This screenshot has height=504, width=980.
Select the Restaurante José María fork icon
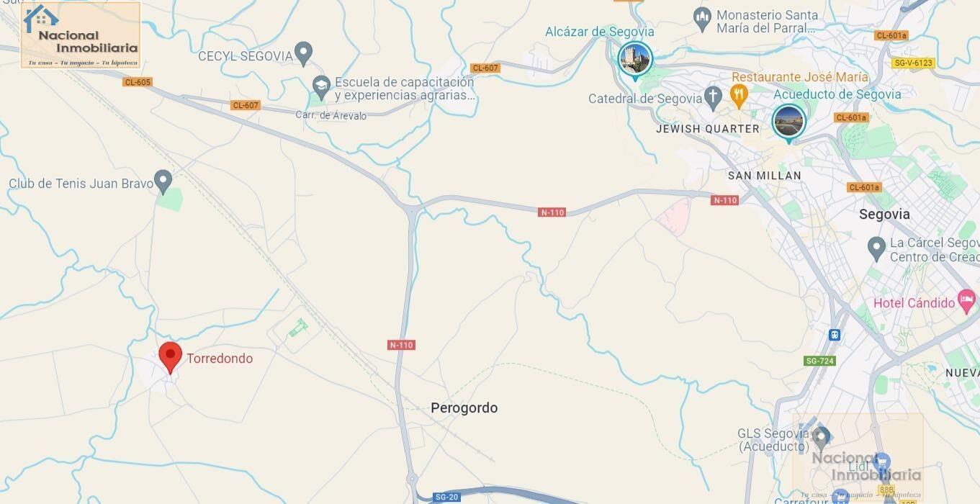[739, 95]
